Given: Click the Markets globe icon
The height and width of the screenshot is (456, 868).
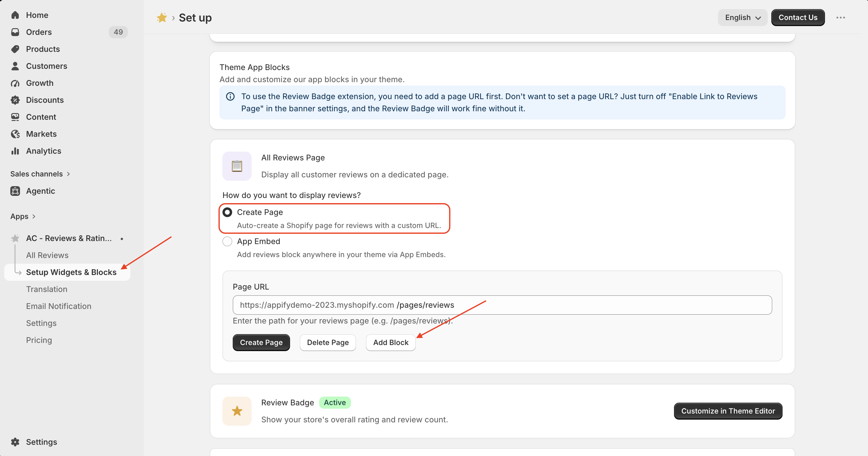Looking at the screenshot, I should point(15,134).
